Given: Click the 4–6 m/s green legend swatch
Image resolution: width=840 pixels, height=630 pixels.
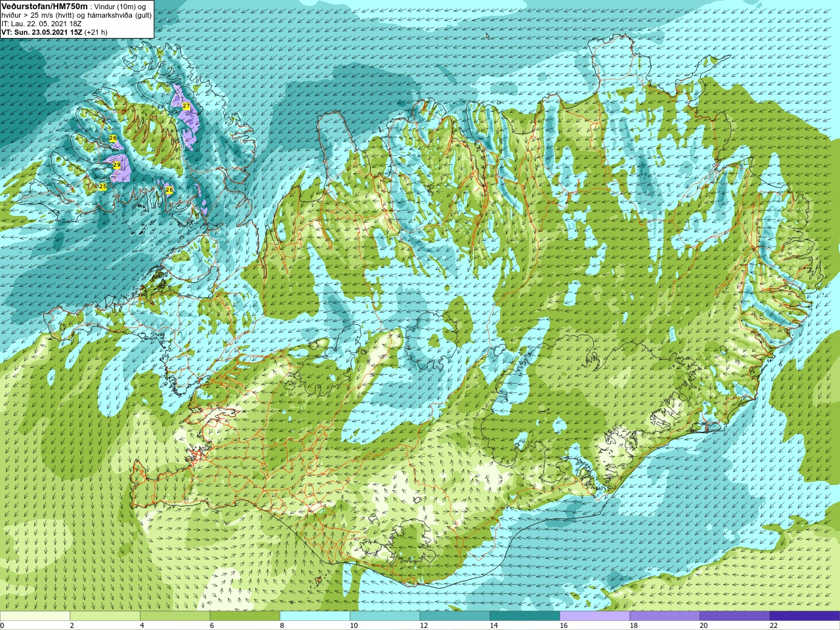Looking at the screenshot, I should 175,616.
